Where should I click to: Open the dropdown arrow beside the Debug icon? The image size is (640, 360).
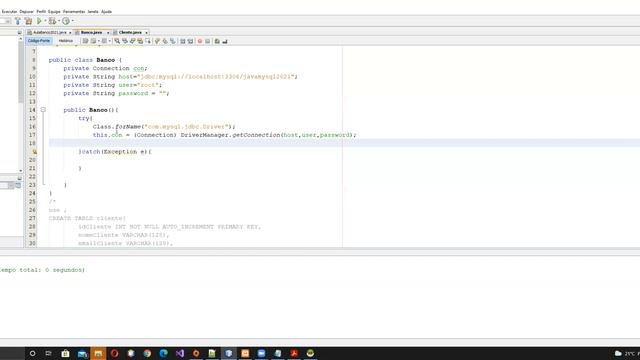[x=59, y=21]
